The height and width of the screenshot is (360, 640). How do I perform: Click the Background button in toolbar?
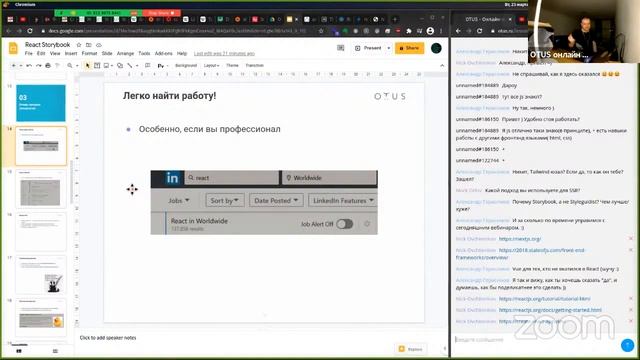pyautogui.click(x=186, y=65)
